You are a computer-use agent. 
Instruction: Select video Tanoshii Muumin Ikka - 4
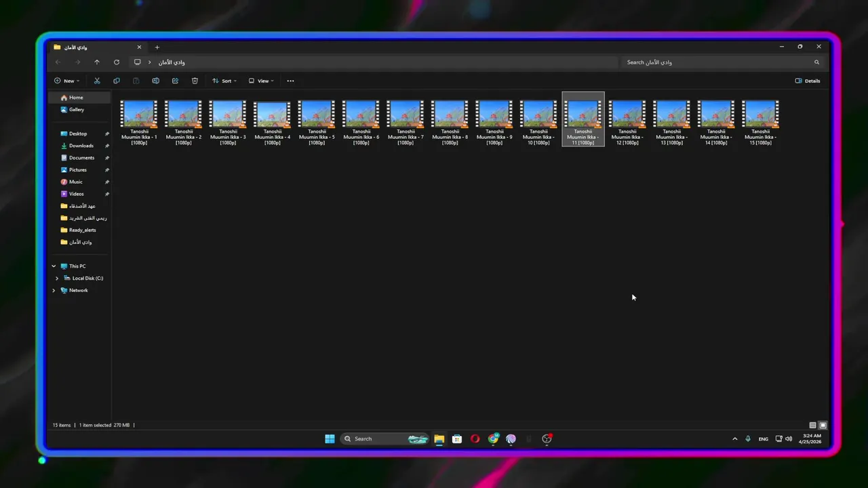tap(273, 121)
